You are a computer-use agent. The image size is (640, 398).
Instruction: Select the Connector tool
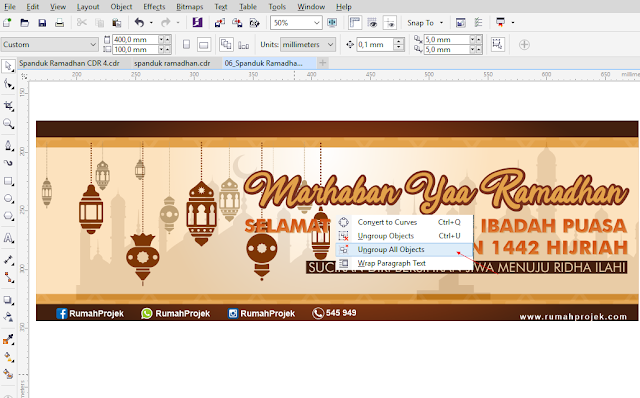(x=8, y=278)
